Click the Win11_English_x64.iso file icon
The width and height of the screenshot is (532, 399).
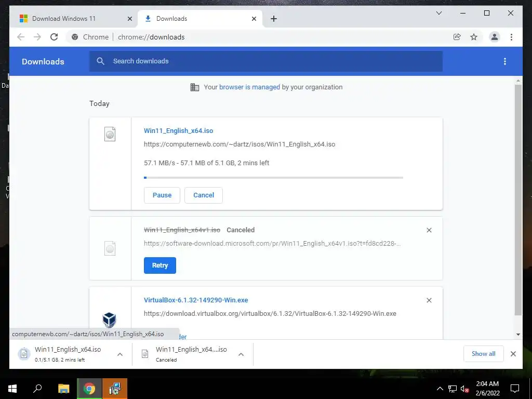click(110, 134)
